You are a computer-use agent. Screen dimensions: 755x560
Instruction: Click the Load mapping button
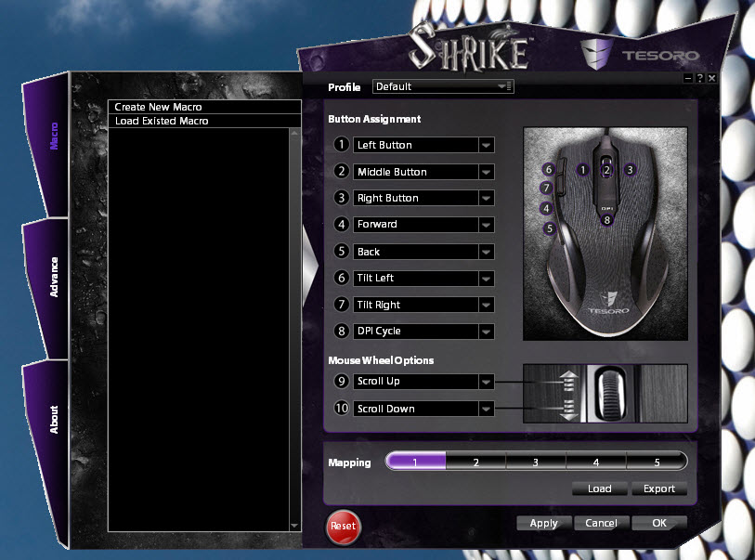600,488
